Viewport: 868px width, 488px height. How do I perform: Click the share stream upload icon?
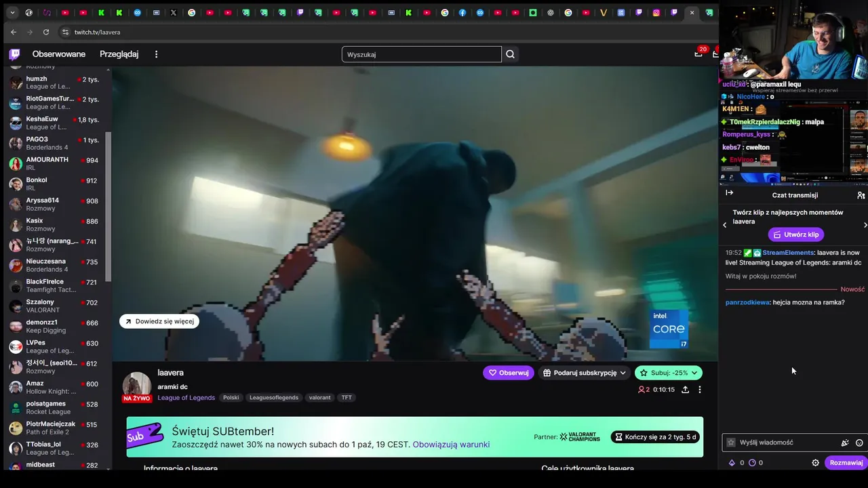[x=685, y=390]
